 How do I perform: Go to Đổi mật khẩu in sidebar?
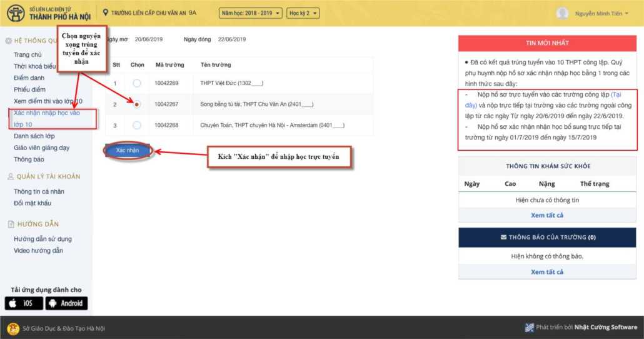[33, 203]
